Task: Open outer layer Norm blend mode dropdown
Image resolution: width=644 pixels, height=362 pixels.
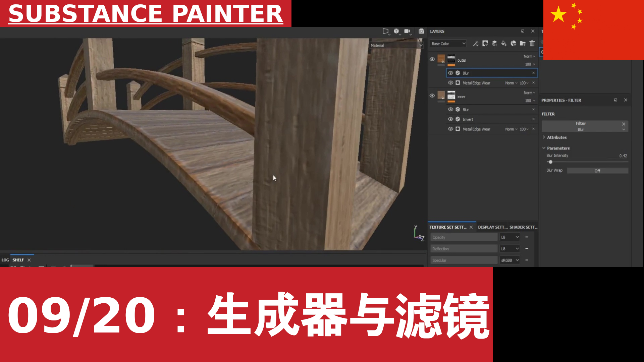Action: coord(529,56)
